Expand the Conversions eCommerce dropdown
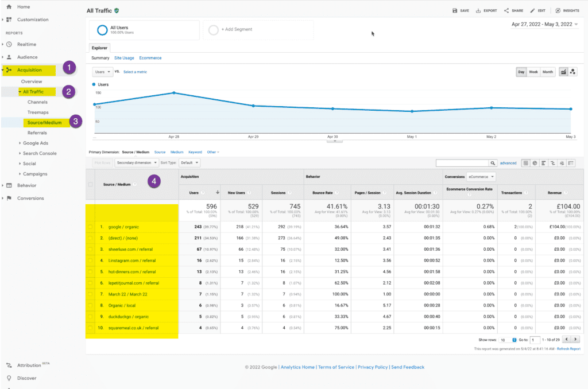Screen dimensions: 588x389 (481, 177)
